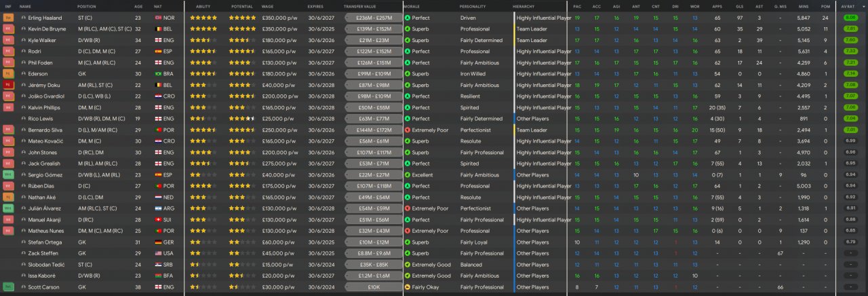This screenshot has width=868, height=296.
Task: Click Scott Carson's £10K transfer value
Action: 374,287
